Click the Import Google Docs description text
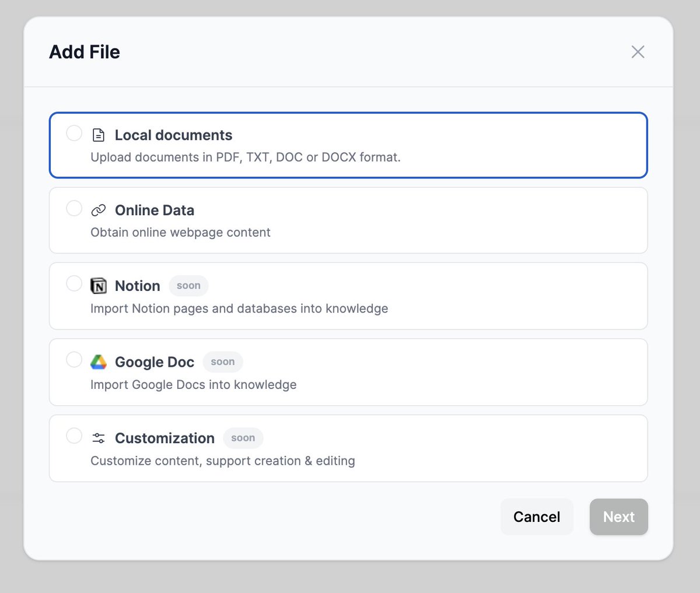The height and width of the screenshot is (593, 700). pyautogui.click(x=194, y=385)
